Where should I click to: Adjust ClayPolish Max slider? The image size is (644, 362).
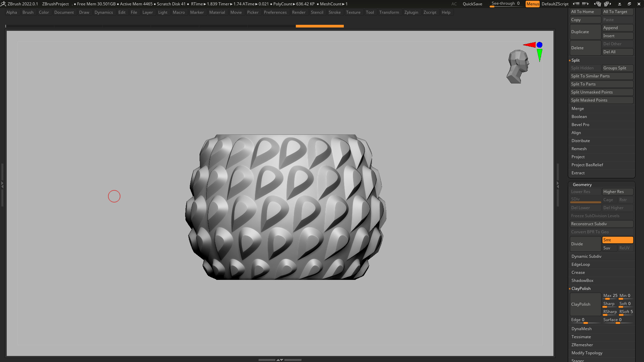click(610, 296)
